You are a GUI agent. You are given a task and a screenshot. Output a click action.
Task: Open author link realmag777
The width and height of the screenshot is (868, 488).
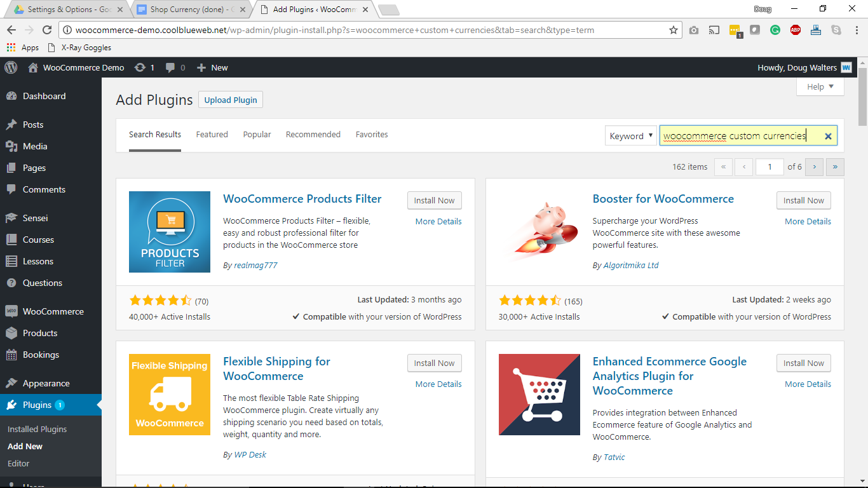click(x=255, y=265)
